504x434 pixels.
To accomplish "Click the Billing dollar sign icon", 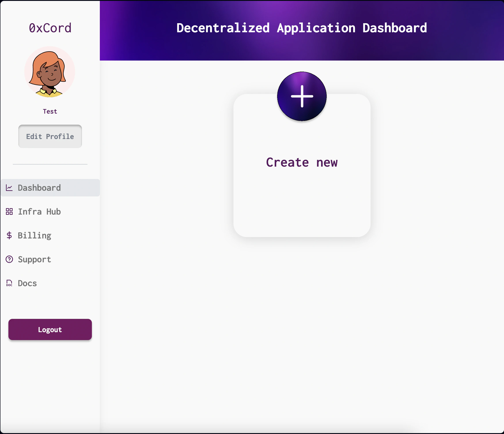I will click(x=9, y=236).
